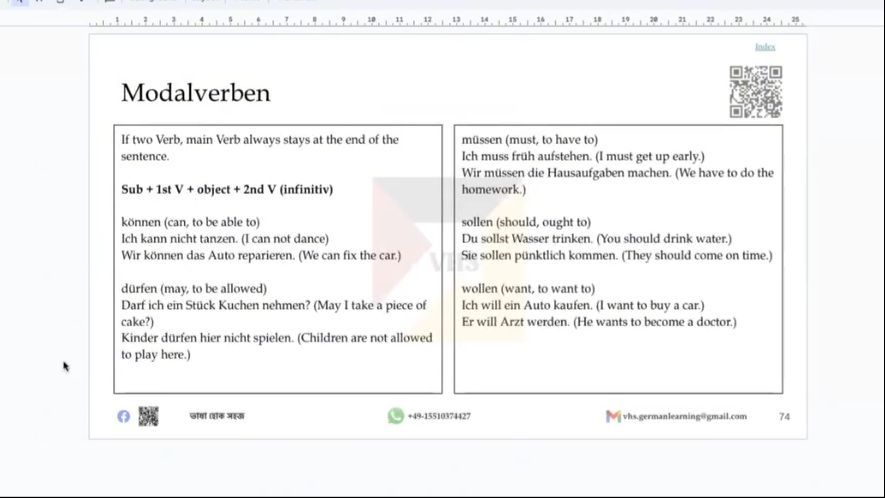Image resolution: width=885 pixels, height=498 pixels.
Task: Click the large QR code beside the title
Action: tap(755, 92)
